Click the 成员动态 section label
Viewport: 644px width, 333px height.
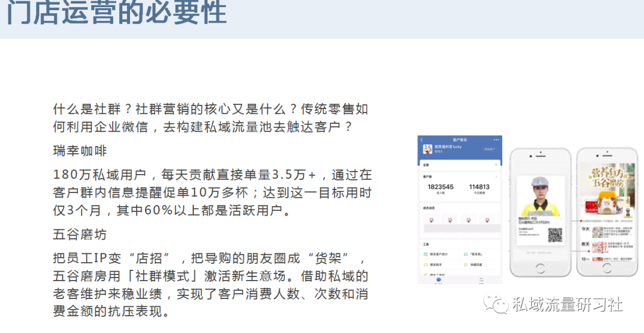point(429,208)
